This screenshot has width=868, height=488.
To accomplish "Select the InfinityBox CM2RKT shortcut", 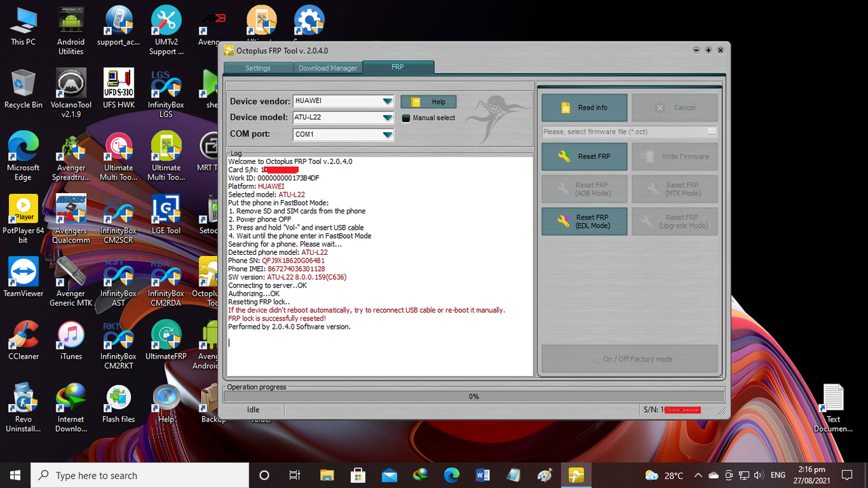I will 119,344.
